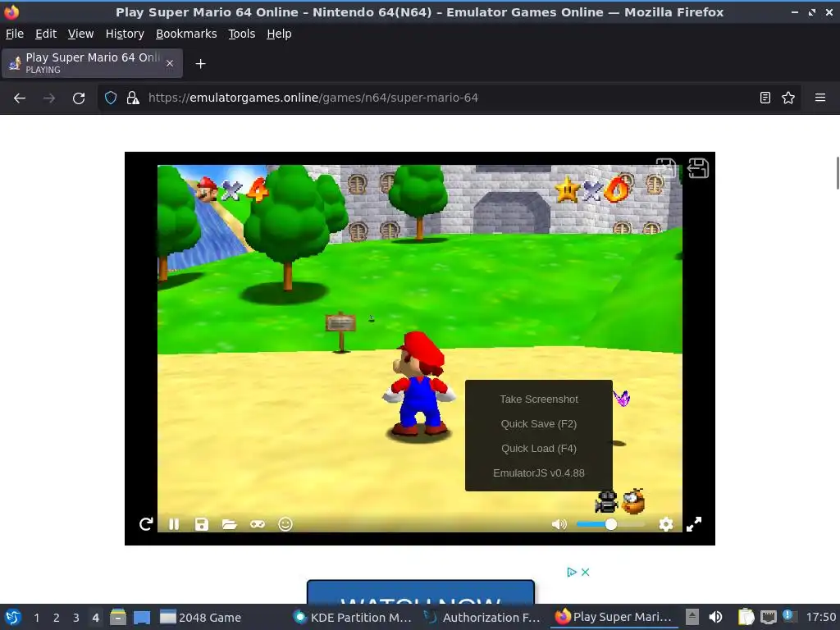Open Firefox View menu
840x630 pixels.
coord(81,34)
